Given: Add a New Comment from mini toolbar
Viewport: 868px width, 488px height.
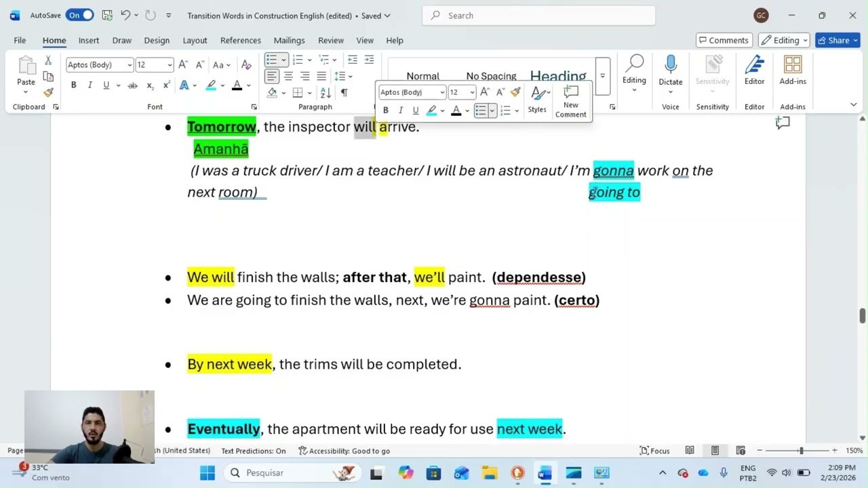Looking at the screenshot, I should click(x=570, y=102).
